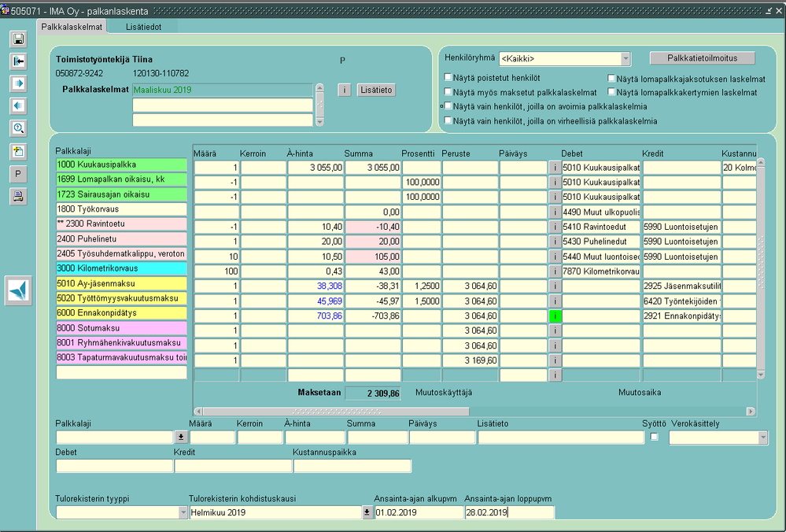Viewport: 786px width, 532px height.
Task: Toggle Näytä lomapalkkajaksotuksen laskelmat checkbox
Action: [611, 78]
